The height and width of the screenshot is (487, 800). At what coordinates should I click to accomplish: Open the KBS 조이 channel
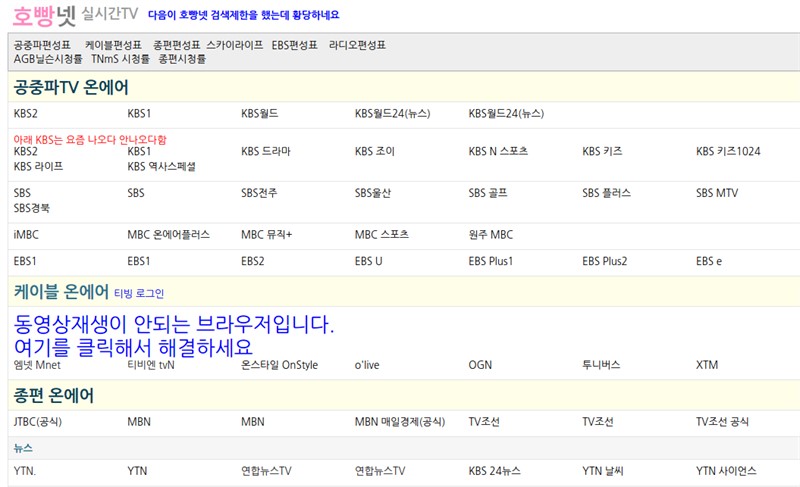[x=374, y=151]
